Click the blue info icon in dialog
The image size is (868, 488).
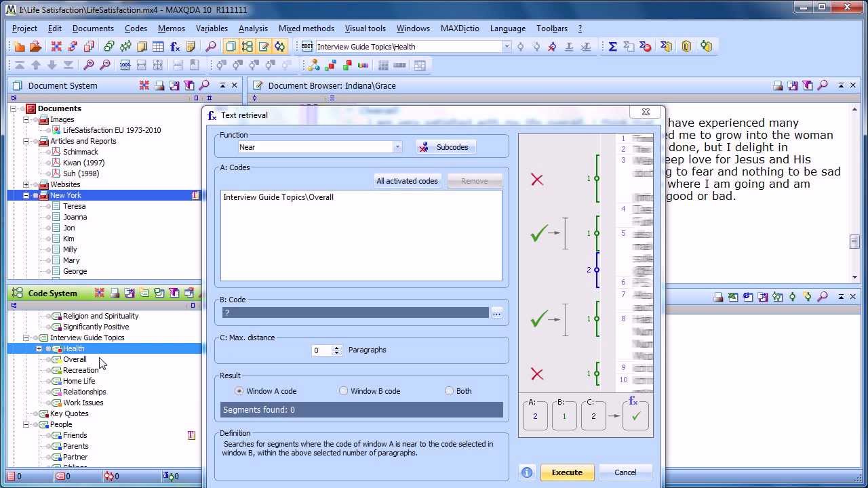pos(527,472)
